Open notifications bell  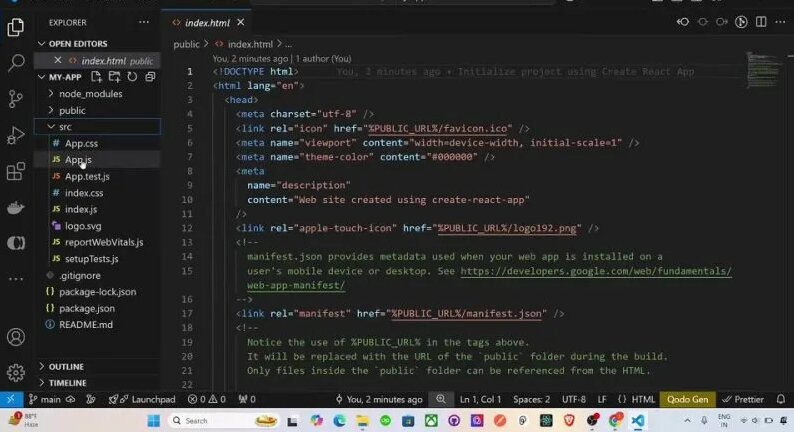781,399
